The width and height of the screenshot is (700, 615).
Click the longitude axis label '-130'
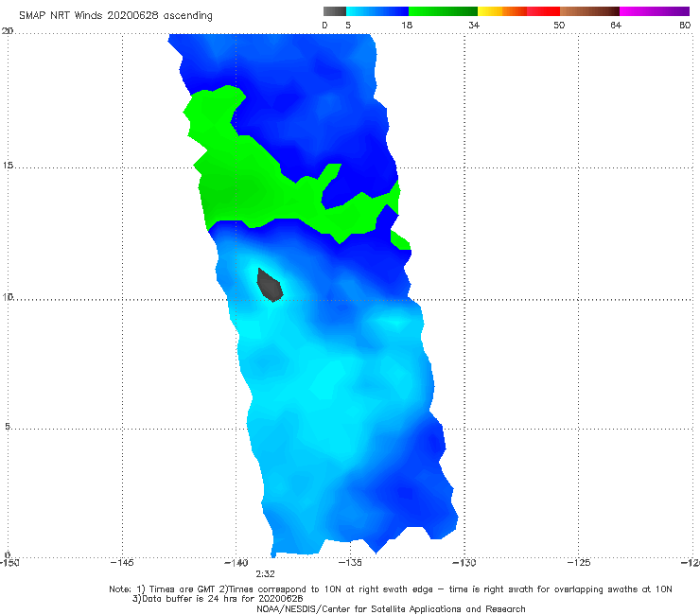[464, 563]
